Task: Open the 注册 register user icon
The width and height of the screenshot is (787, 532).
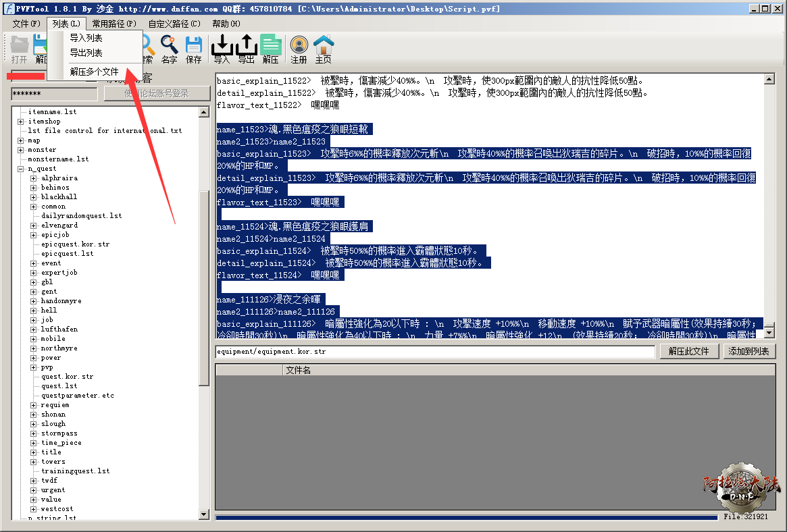Action: [x=299, y=49]
